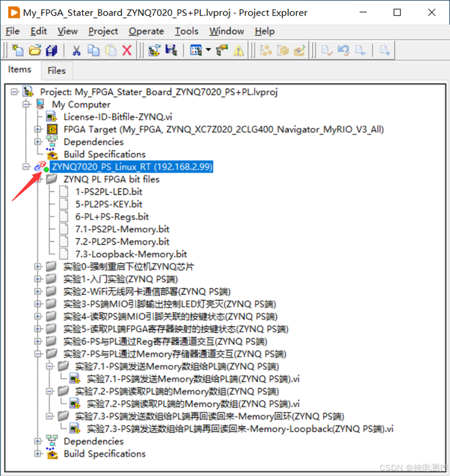The height and width of the screenshot is (476, 450).
Task: Select the 实验7.2 VI file
Action: point(193,404)
